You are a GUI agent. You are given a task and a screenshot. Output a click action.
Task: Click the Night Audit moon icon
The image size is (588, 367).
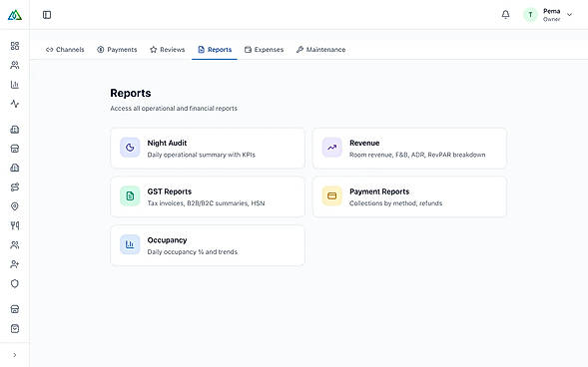tap(130, 148)
